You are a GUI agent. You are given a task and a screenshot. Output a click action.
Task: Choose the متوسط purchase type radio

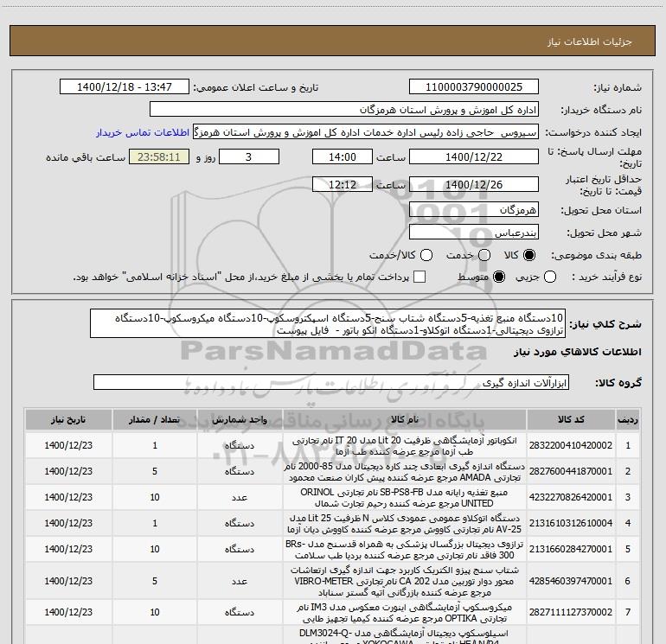click(499, 277)
